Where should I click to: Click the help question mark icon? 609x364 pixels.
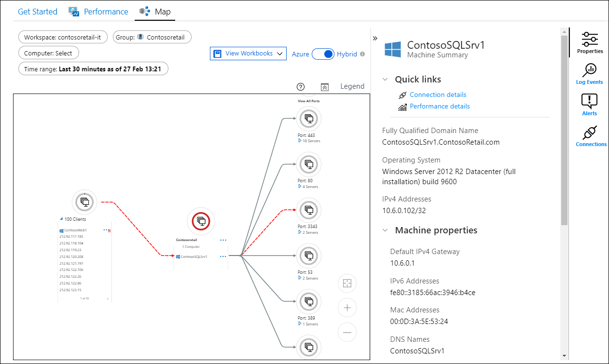point(301,87)
